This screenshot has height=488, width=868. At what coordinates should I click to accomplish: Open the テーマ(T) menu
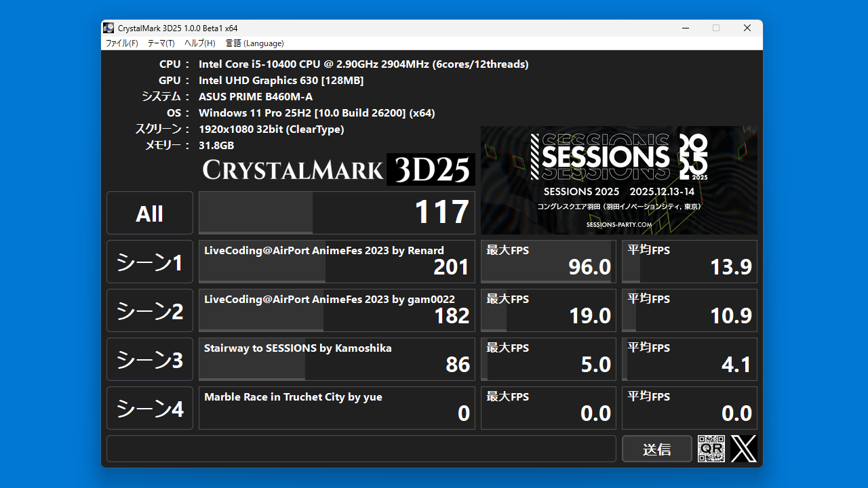[x=160, y=43]
